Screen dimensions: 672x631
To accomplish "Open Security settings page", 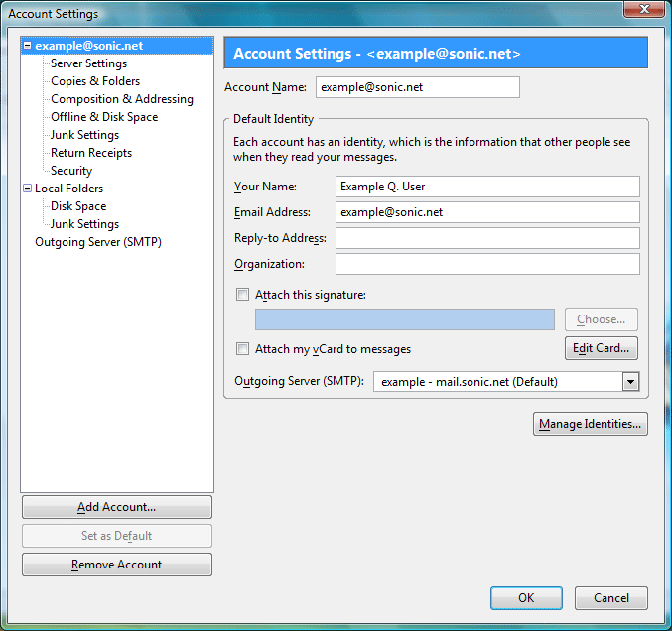I will pos(71,171).
